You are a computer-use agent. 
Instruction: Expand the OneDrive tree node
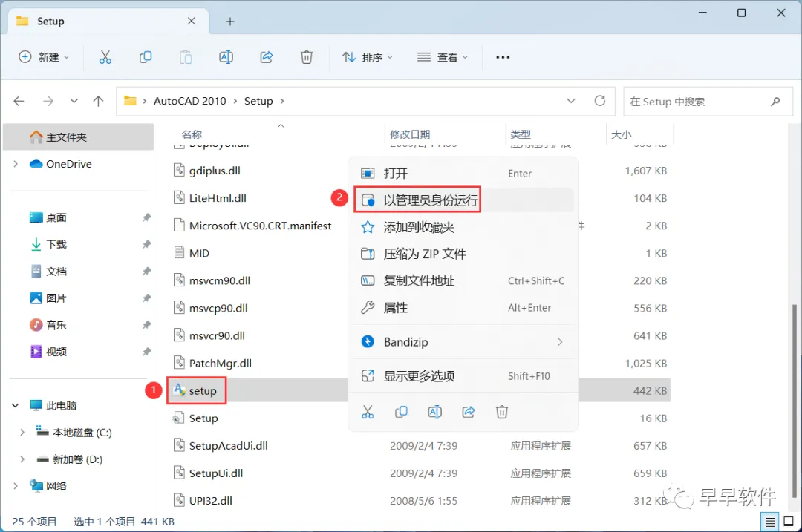(16, 164)
